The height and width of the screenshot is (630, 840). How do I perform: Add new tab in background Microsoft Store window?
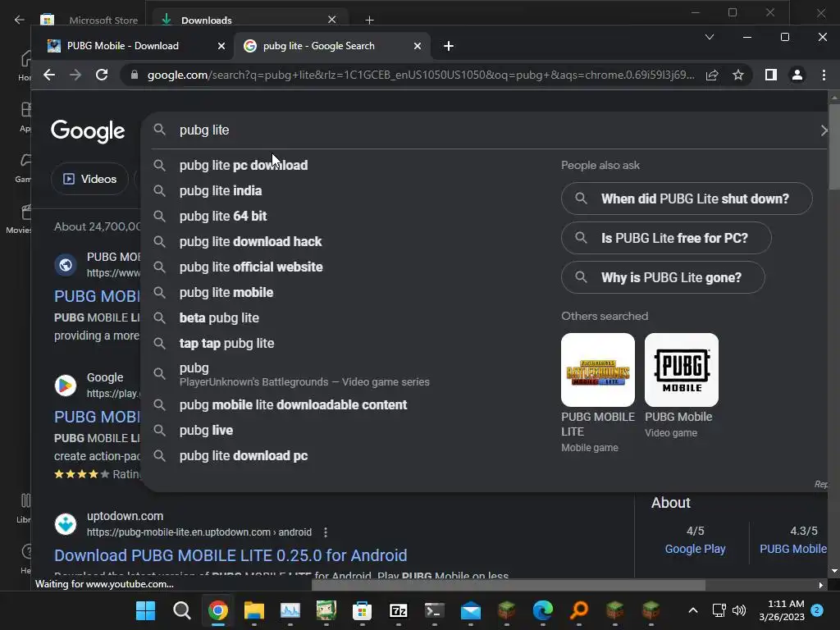point(370,21)
